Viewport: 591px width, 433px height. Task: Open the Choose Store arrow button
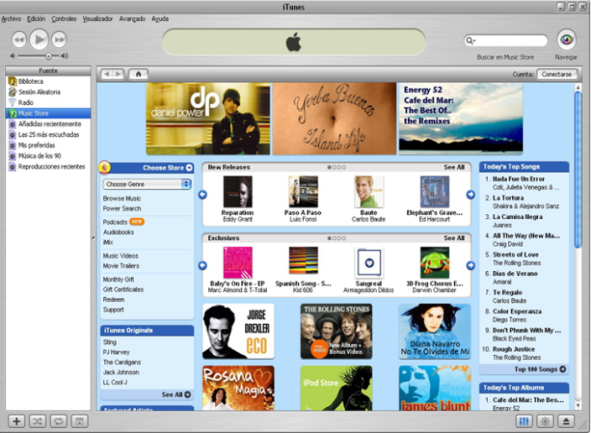[x=189, y=168]
